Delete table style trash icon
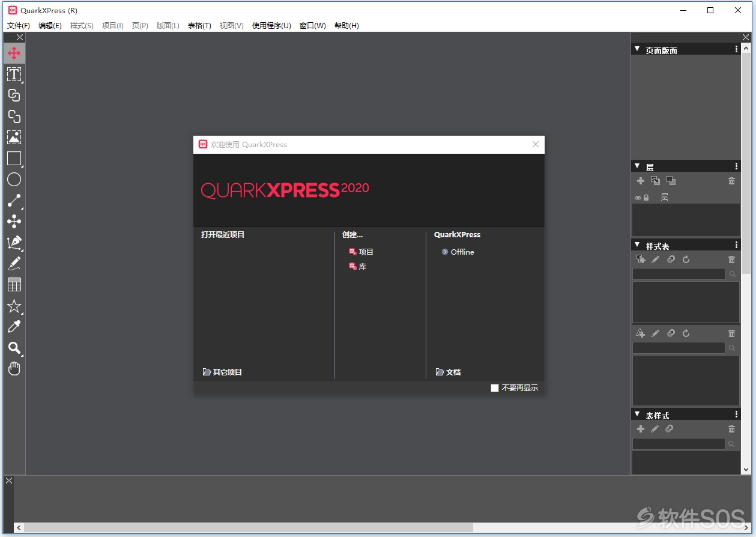This screenshot has width=756, height=537. tap(731, 429)
